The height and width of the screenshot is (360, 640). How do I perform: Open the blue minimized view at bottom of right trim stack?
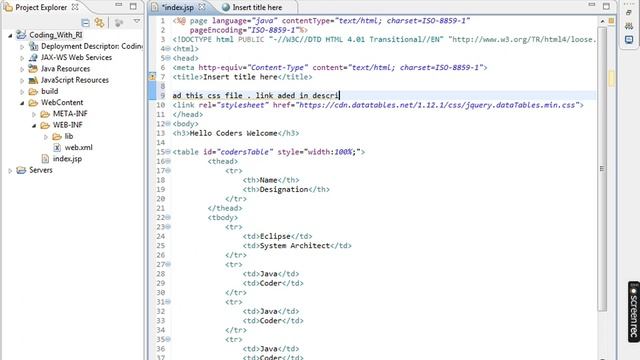(x=629, y=40)
